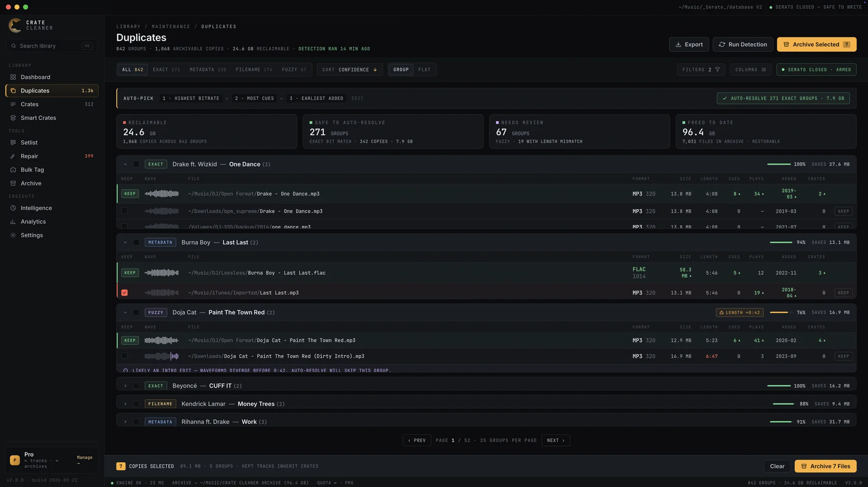Click confidence bar of Kendrick Lamar group

(x=784, y=404)
